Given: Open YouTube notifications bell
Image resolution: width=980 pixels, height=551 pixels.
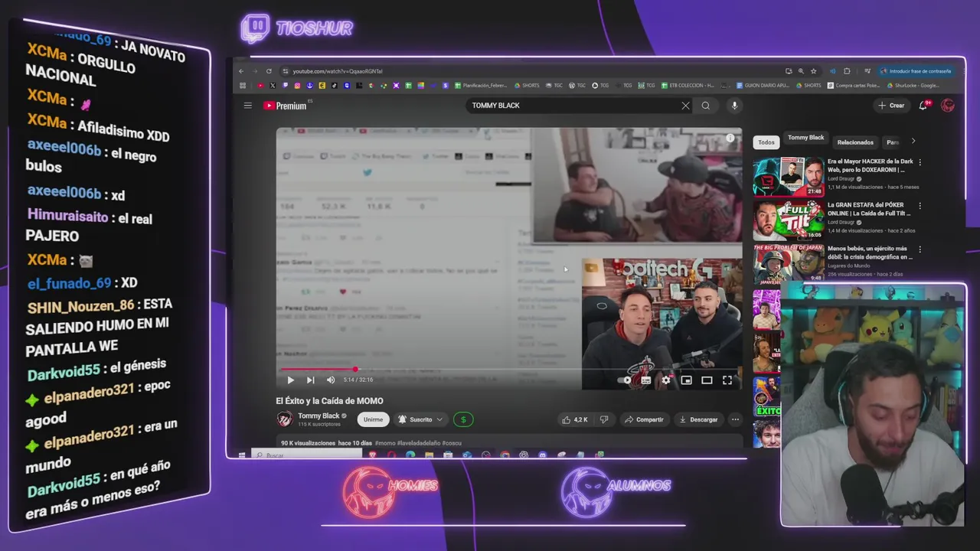Looking at the screenshot, I should point(923,106).
